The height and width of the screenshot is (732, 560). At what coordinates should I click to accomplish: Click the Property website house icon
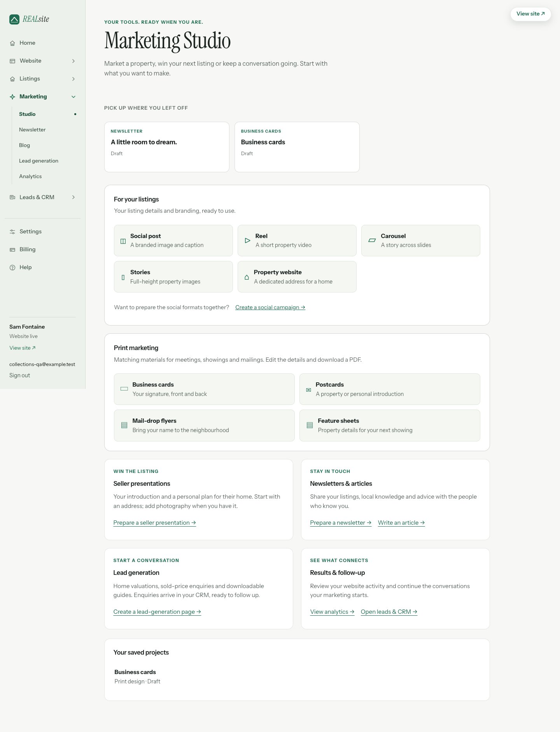tap(247, 277)
